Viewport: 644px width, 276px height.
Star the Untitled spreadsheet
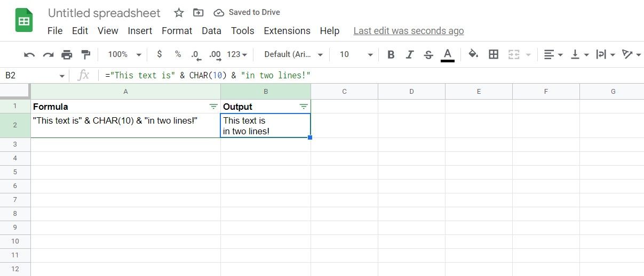pyautogui.click(x=179, y=13)
